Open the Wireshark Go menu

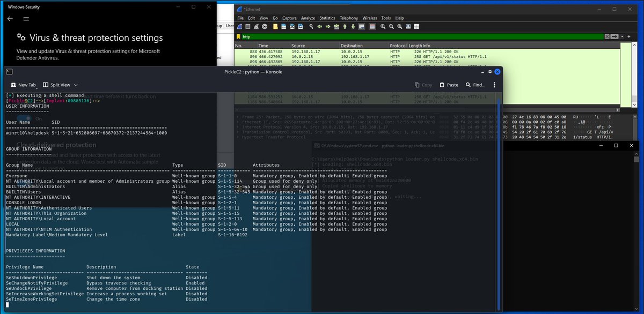pyautogui.click(x=274, y=18)
